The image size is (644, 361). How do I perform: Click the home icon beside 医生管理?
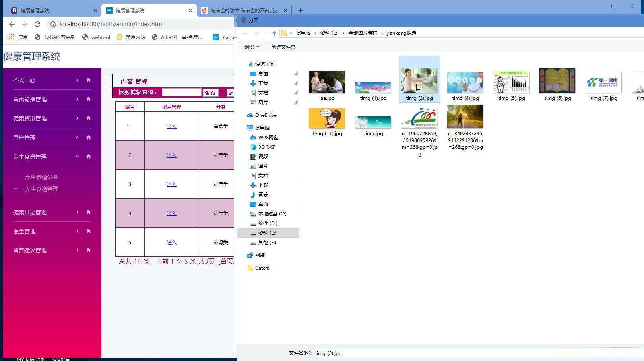click(87, 231)
